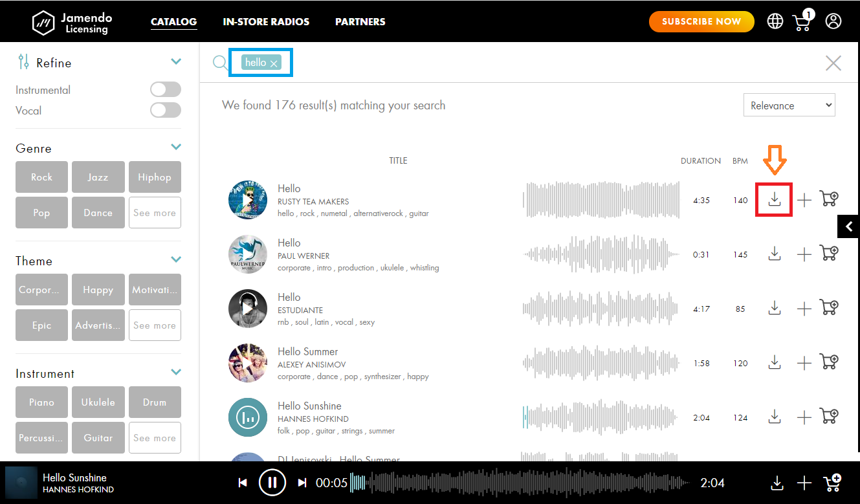Screen dimensions: 860x504
Task: Filter by Hiphop genre
Action: point(155,177)
